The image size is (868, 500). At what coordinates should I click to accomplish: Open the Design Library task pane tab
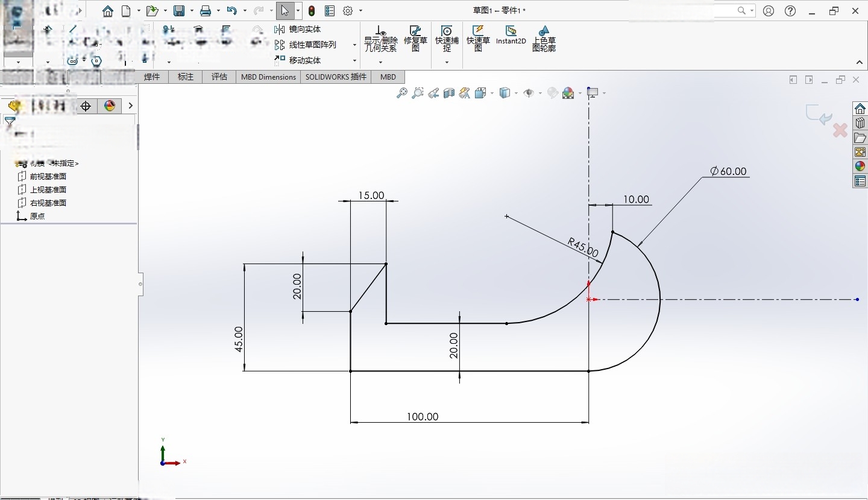(x=860, y=123)
